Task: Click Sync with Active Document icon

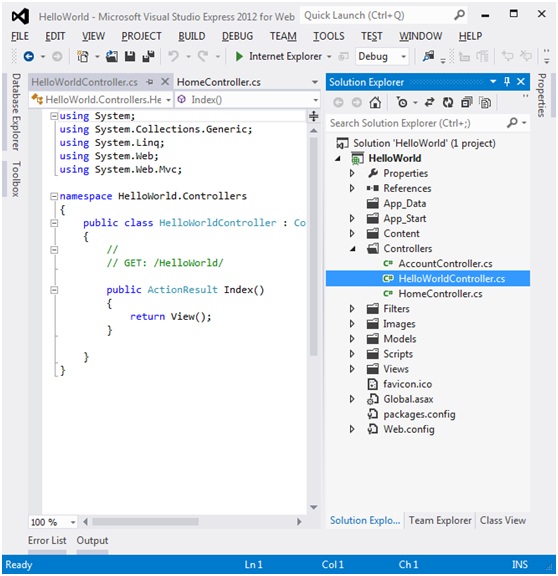Action: 429,102
